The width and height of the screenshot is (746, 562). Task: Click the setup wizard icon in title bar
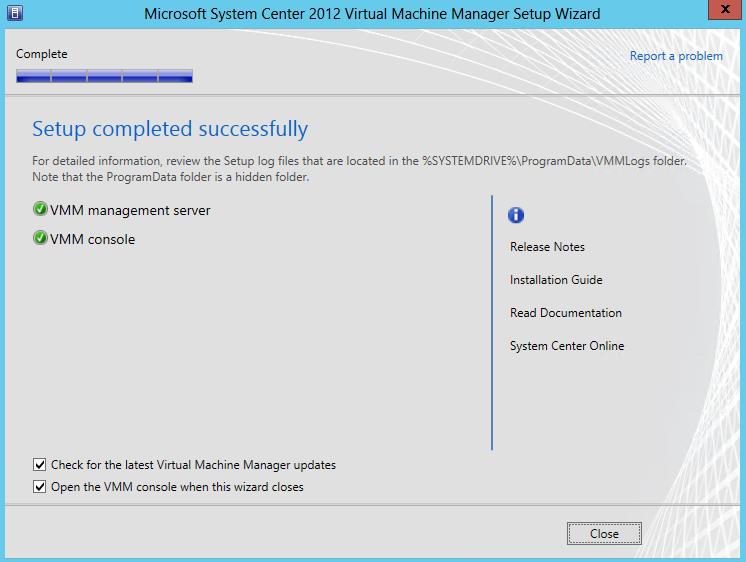pos(15,13)
